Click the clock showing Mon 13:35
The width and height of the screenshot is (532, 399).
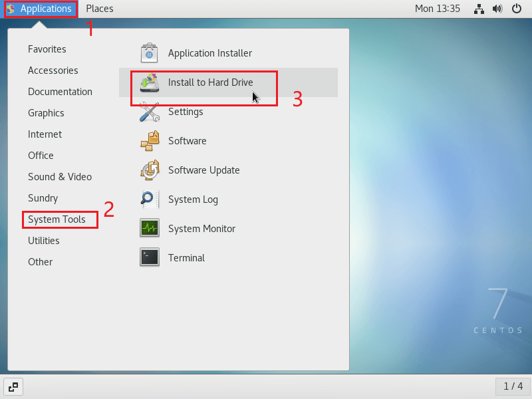[x=438, y=9]
